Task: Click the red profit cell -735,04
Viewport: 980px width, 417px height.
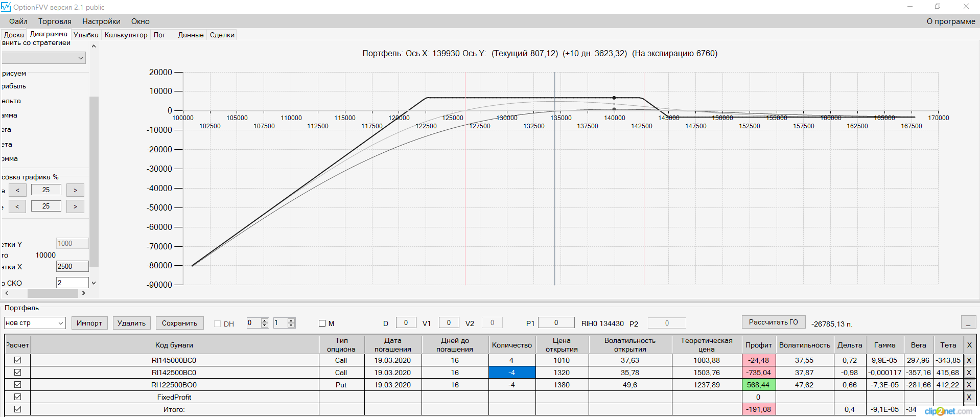Action: [759, 373]
